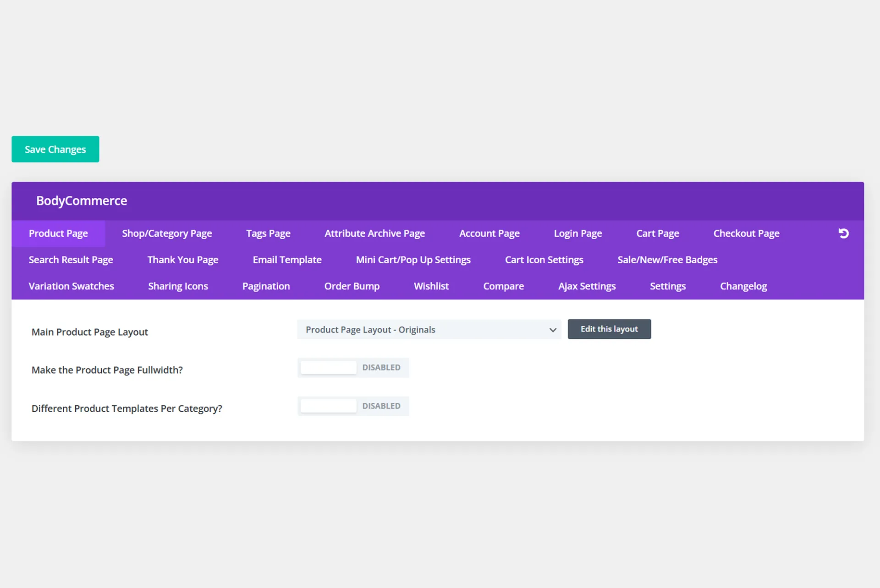Click the Save Changes button
The width and height of the screenshot is (880, 588).
coord(55,149)
